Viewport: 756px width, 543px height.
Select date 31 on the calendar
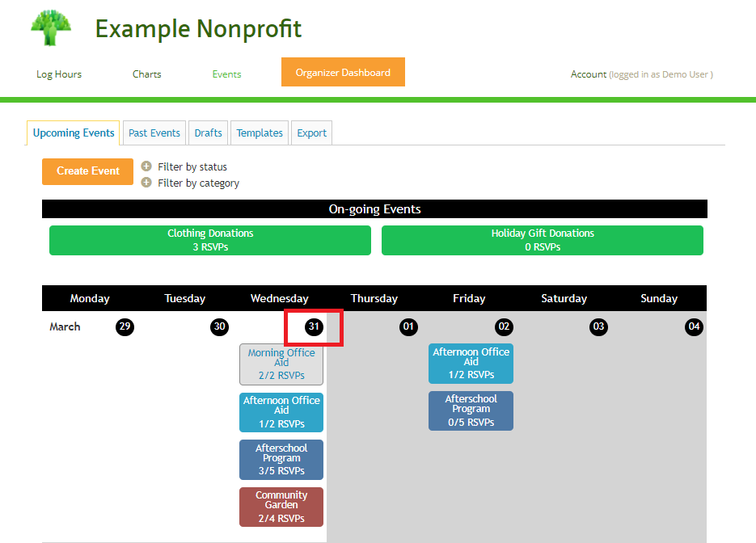pyautogui.click(x=314, y=326)
